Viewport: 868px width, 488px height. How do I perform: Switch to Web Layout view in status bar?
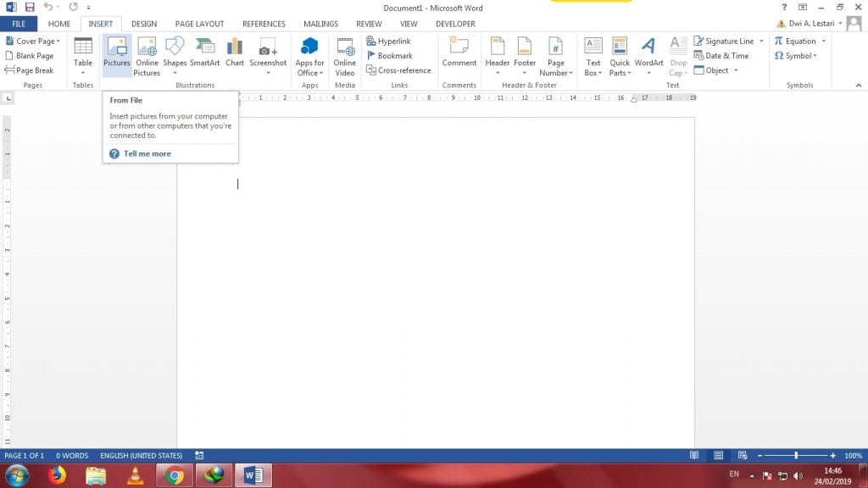coord(742,456)
